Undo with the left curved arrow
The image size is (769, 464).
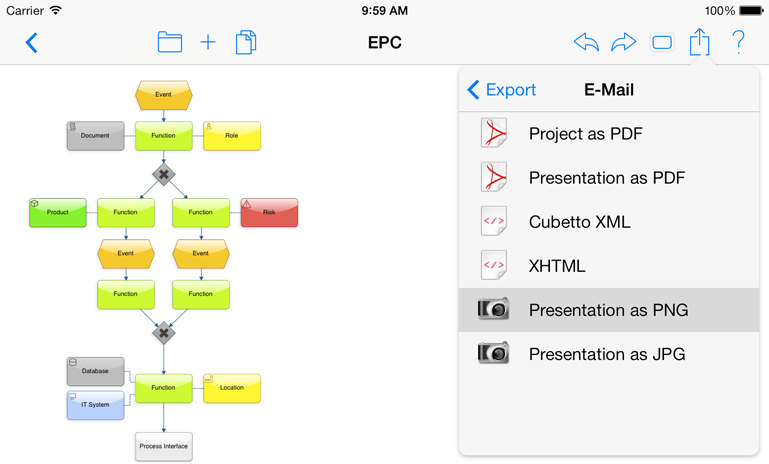[x=586, y=42]
